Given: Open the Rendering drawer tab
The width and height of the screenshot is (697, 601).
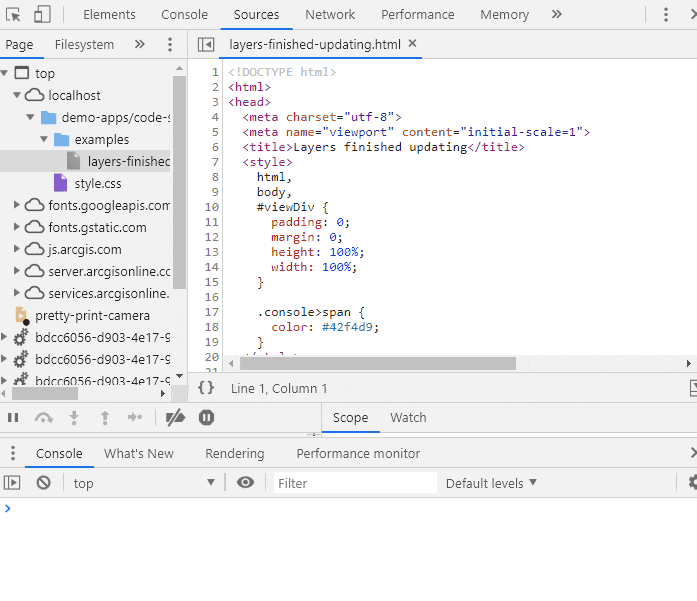Looking at the screenshot, I should tap(235, 453).
